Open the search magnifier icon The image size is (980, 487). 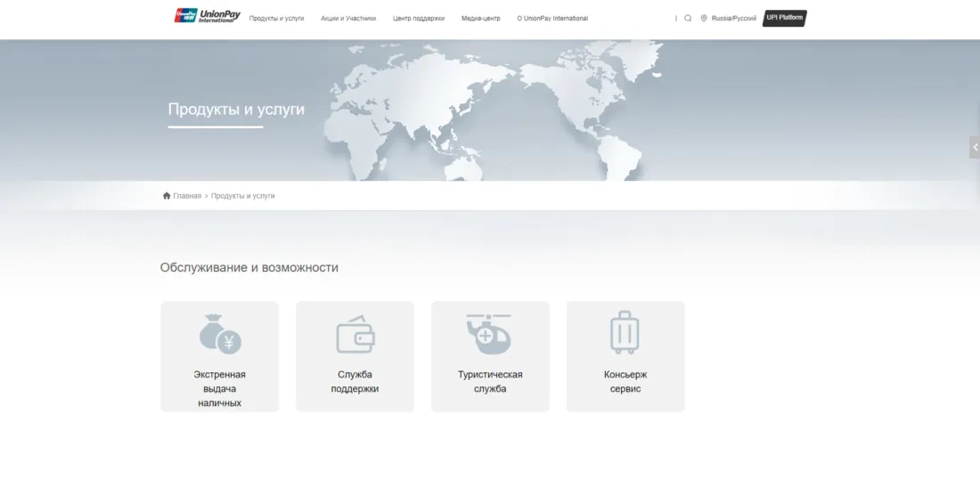point(688,19)
